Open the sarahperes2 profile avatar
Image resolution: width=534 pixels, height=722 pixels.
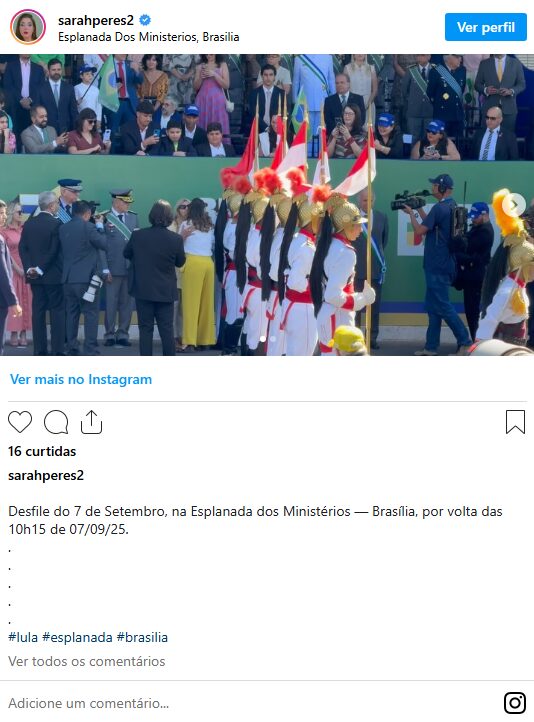[x=28, y=27]
